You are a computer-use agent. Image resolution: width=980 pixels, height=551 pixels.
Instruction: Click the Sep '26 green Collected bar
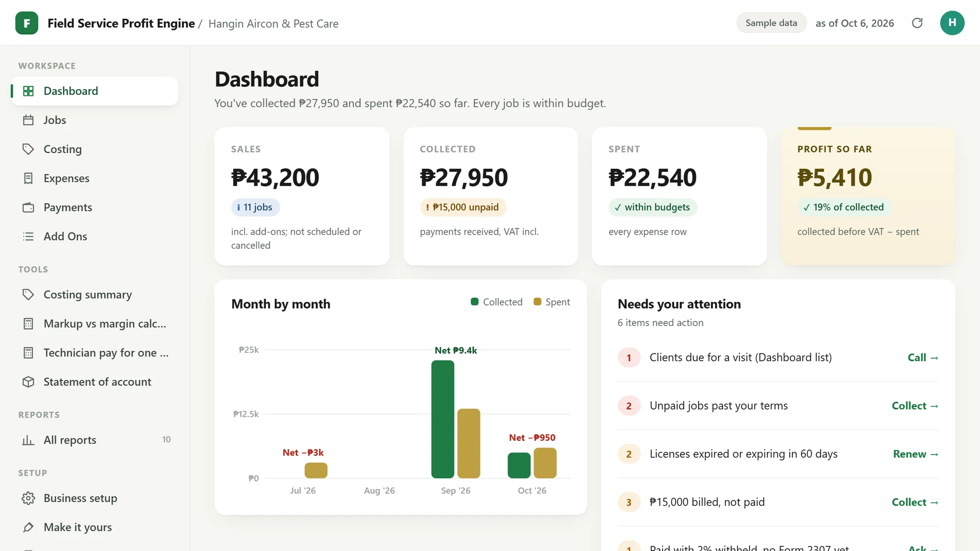tap(443, 419)
